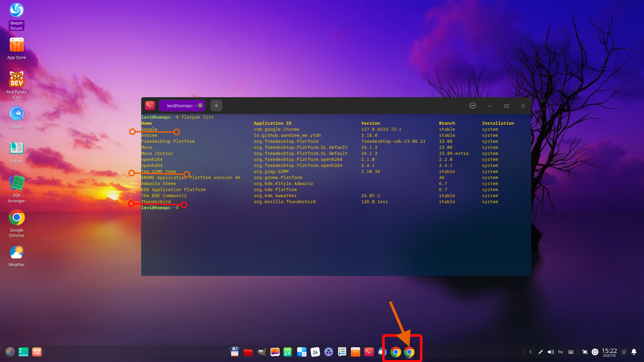The height and width of the screenshot is (362, 644).
Task: Open the red folder file manager in the dock
Action: (248, 352)
